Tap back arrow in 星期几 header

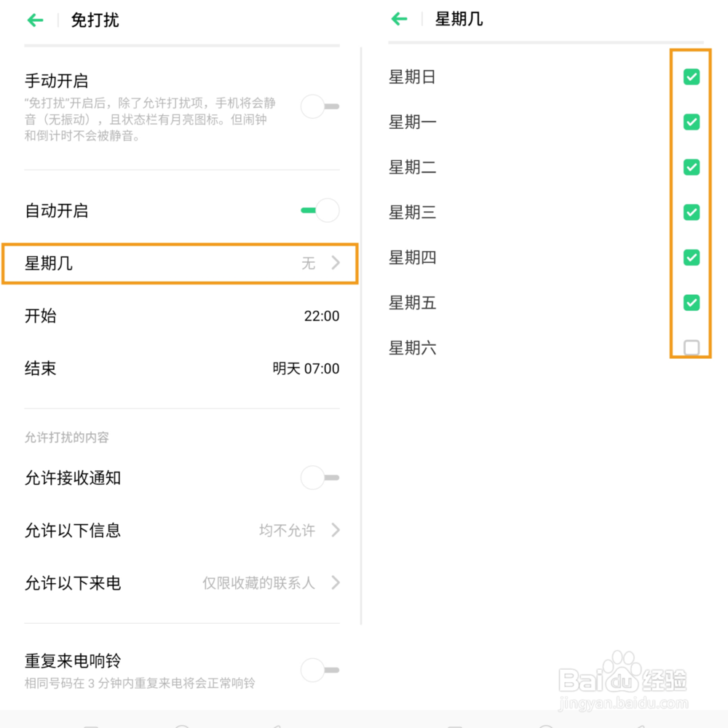coord(399,19)
